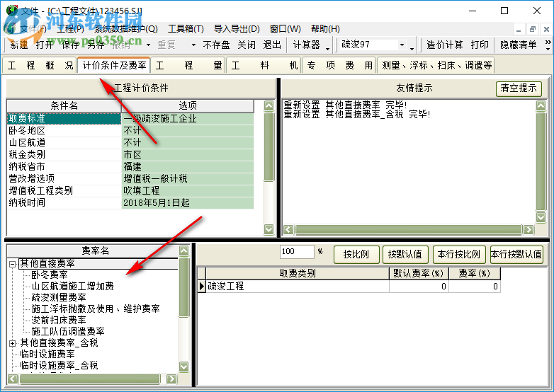Open the 工程(P) menu

pyautogui.click(x=70, y=29)
